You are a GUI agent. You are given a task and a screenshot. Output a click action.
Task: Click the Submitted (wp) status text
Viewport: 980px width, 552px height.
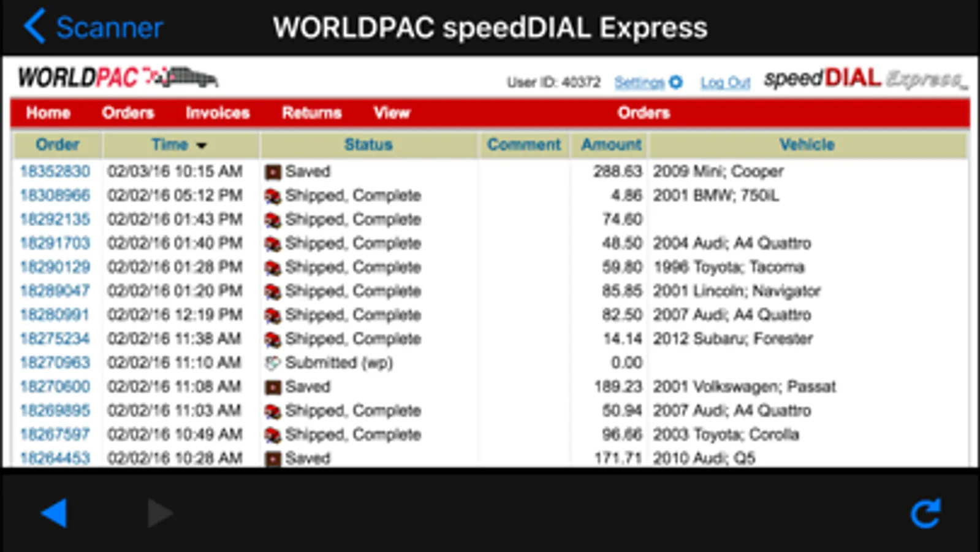[x=339, y=362]
